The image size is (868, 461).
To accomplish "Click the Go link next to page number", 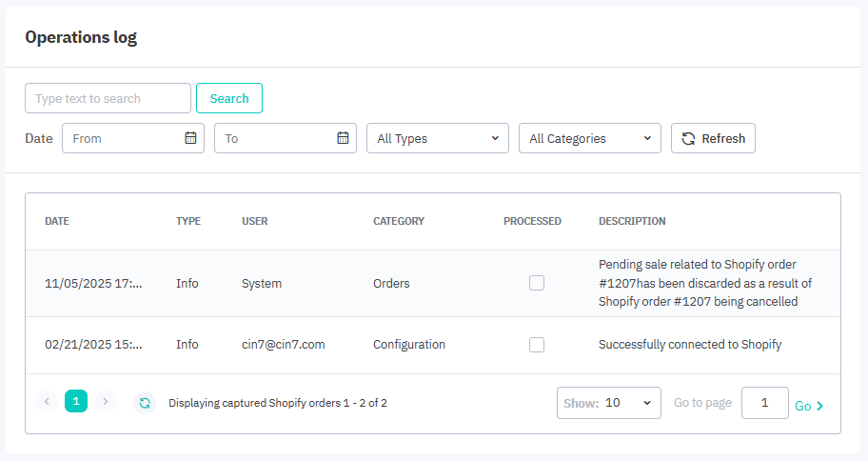I will (809, 406).
